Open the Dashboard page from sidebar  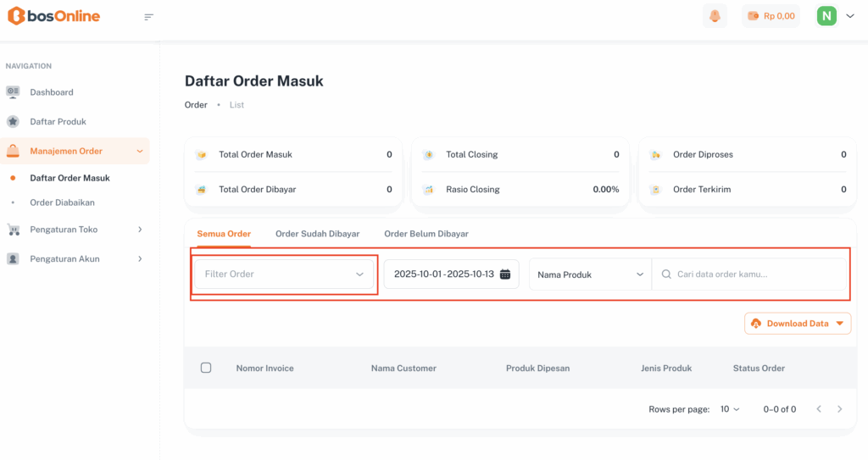coord(52,91)
